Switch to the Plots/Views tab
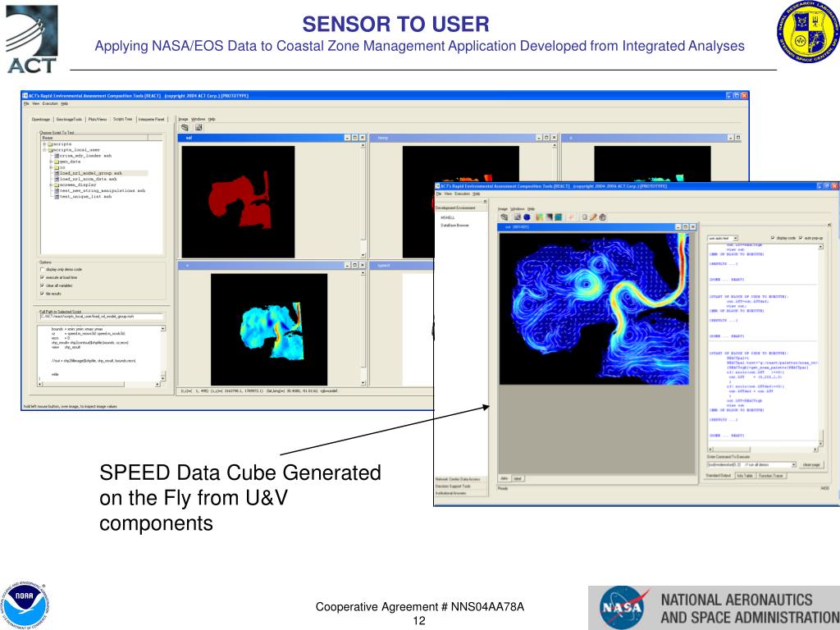 [x=98, y=120]
